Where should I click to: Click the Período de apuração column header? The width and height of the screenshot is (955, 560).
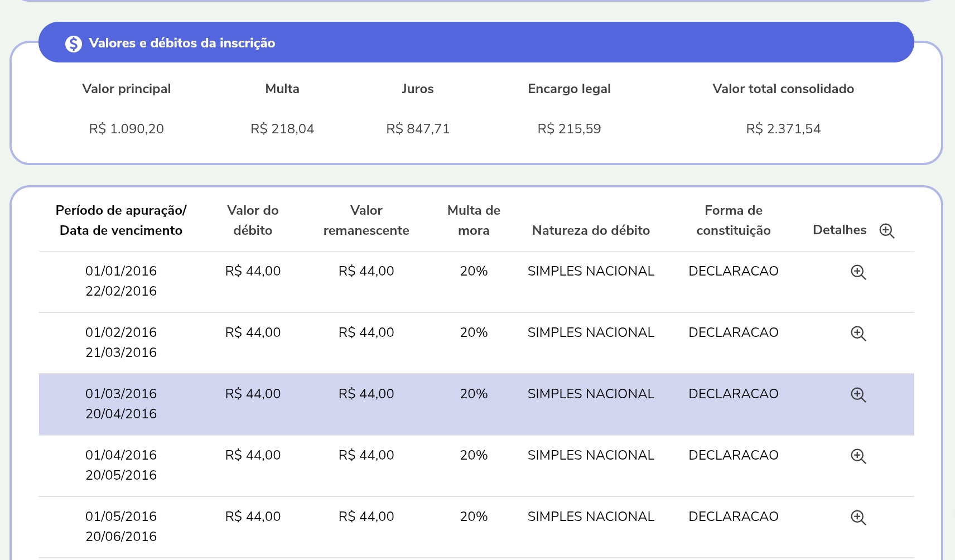(121, 220)
